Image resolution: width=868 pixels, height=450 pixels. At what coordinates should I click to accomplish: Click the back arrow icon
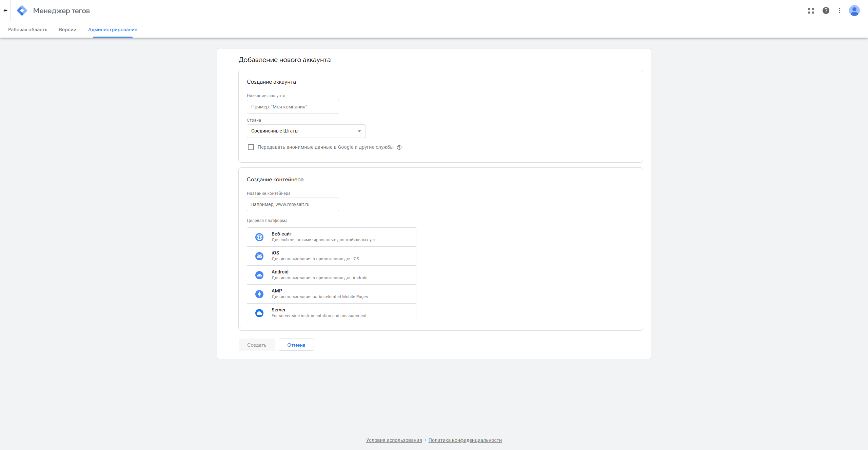click(5, 11)
